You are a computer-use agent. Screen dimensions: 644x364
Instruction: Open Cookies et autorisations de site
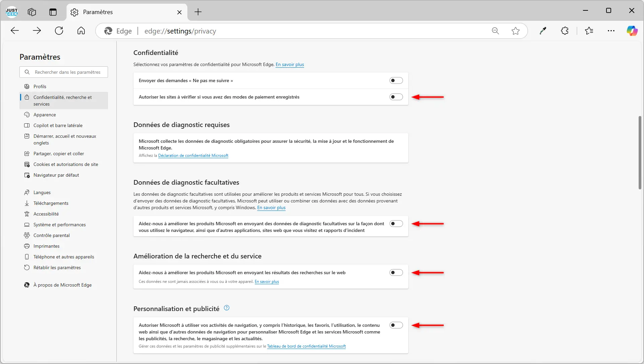pyautogui.click(x=66, y=164)
